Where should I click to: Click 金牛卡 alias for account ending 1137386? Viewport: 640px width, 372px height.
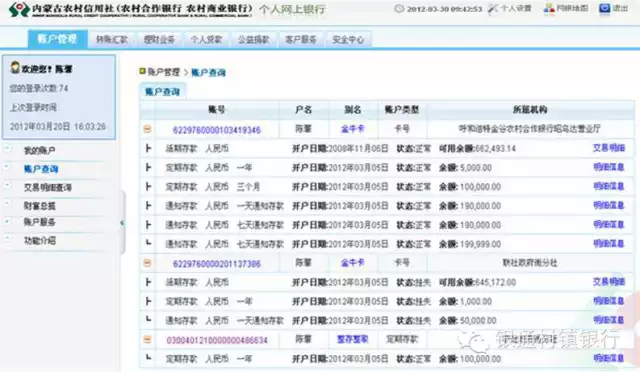pyautogui.click(x=353, y=263)
